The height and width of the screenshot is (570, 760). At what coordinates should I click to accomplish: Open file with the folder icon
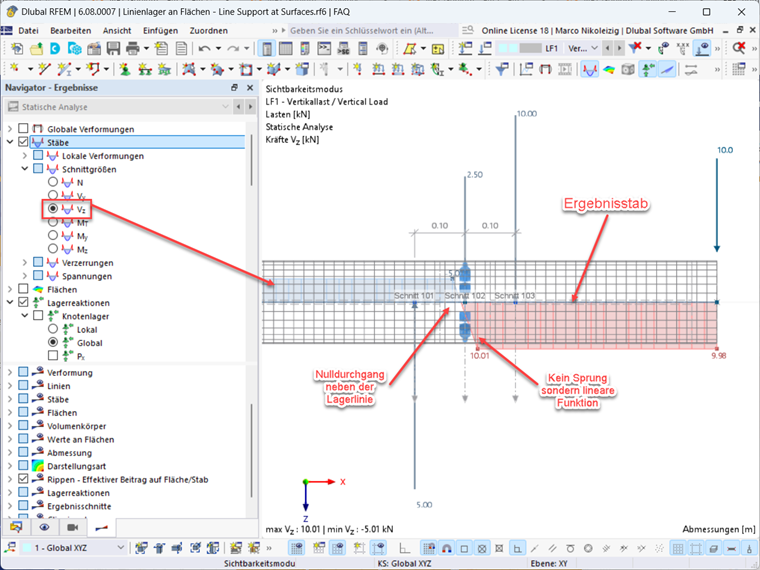click(x=36, y=48)
